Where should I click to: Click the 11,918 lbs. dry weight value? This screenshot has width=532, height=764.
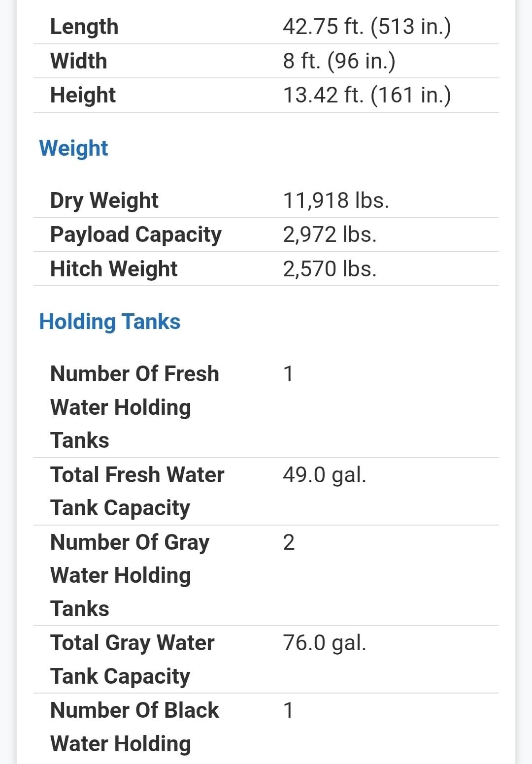coord(336,200)
